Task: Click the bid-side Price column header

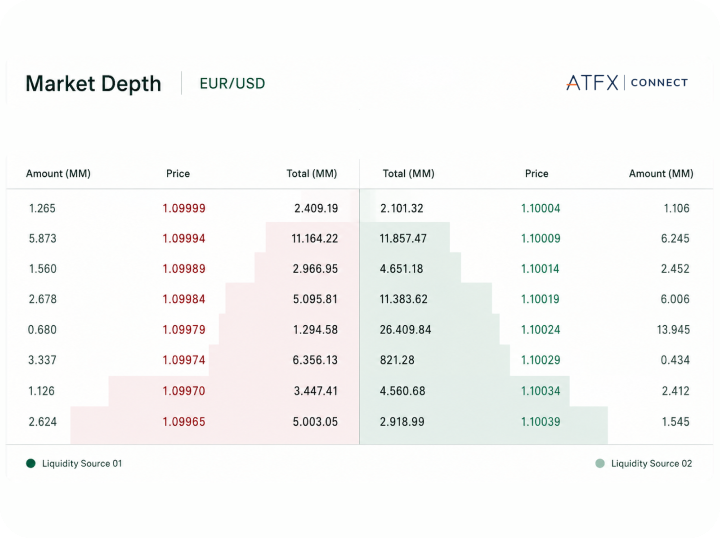Action: click(x=178, y=174)
